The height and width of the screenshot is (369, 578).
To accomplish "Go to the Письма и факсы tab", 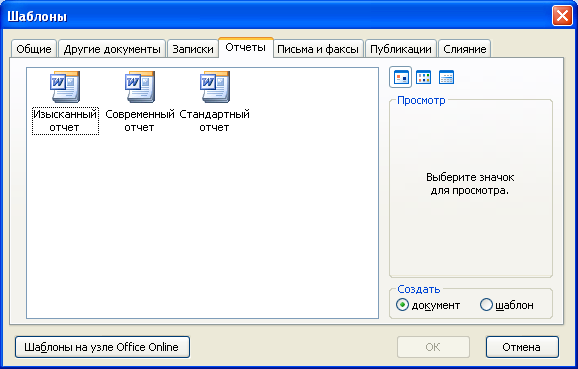I will pyautogui.click(x=318, y=49).
